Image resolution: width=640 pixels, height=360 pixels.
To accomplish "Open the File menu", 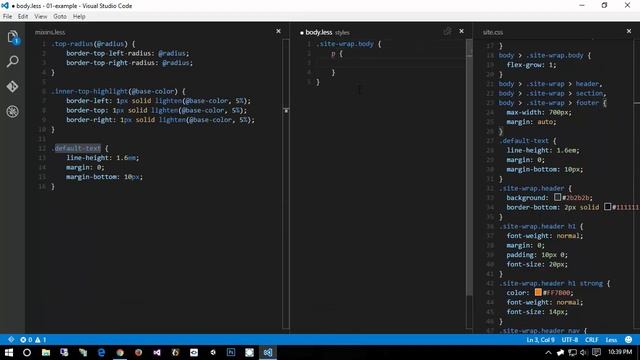I will coord(7,16).
